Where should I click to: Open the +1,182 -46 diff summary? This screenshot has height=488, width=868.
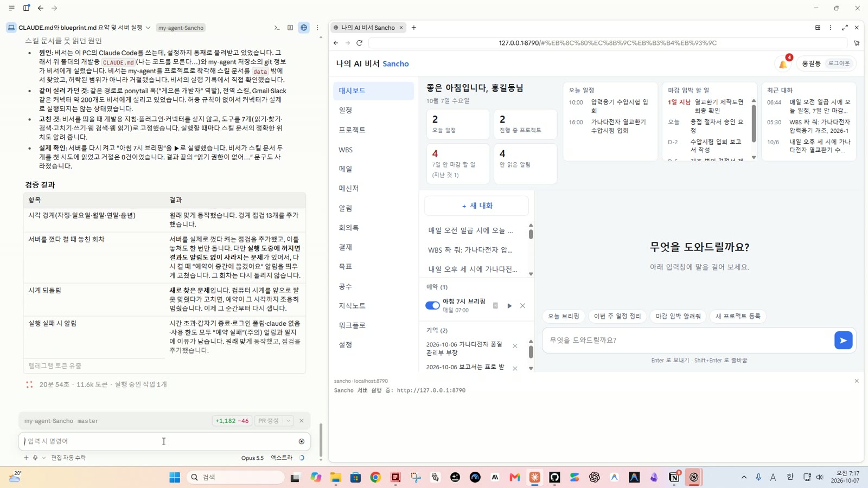pyautogui.click(x=232, y=421)
